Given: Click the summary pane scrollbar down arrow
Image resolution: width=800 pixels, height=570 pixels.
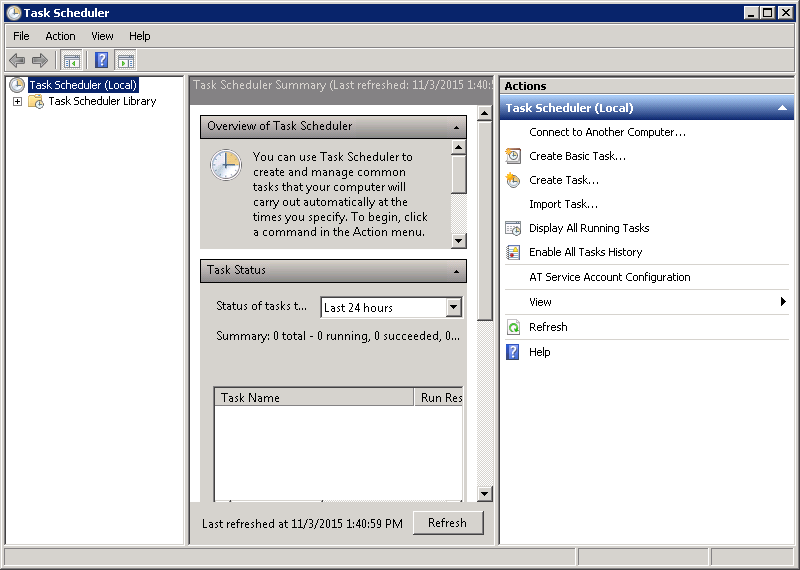Looking at the screenshot, I should [484, 493].
